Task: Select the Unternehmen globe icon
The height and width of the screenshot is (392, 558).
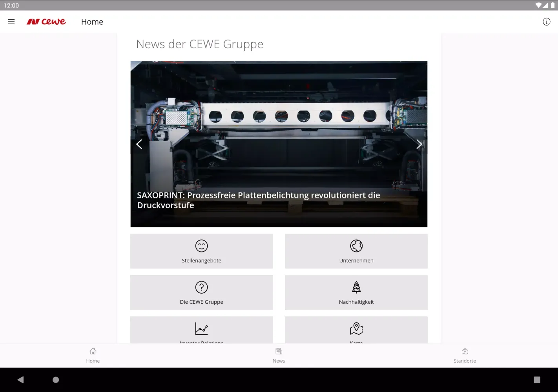Action: 356,246
